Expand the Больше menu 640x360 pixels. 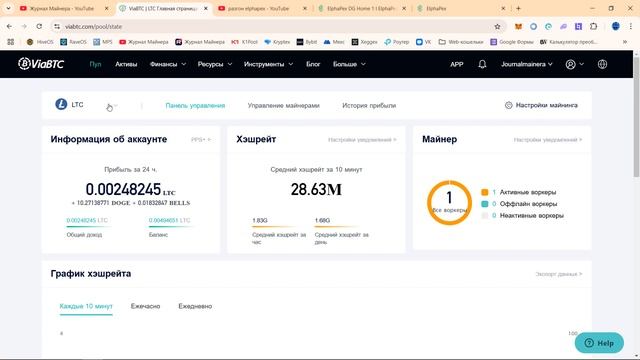349,64
